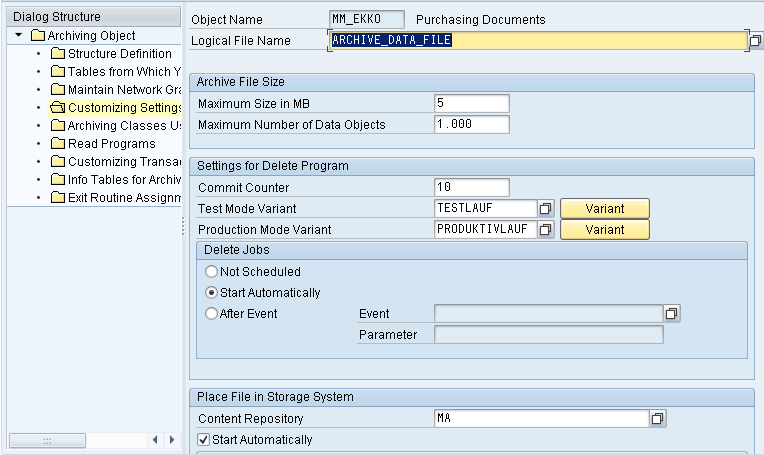Open Exit Routine Assignment folder
The width and height of the screenshot is (764, 455).
click(x=124, y=198)
